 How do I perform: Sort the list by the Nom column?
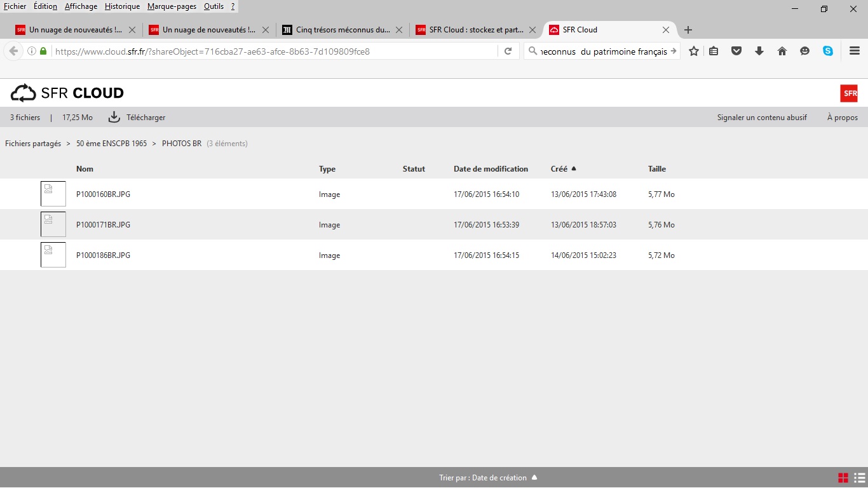(85, 169)
